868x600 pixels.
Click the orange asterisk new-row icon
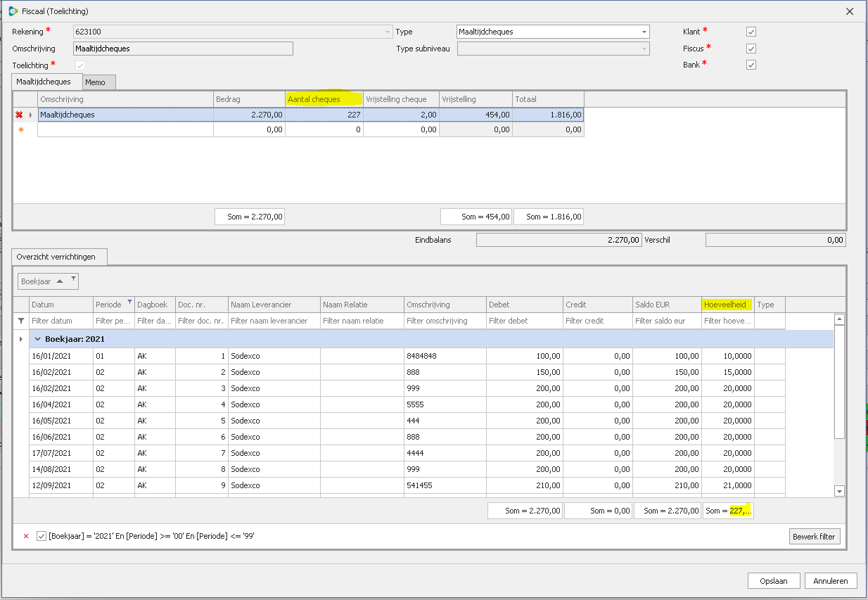(x=20, y=129)
